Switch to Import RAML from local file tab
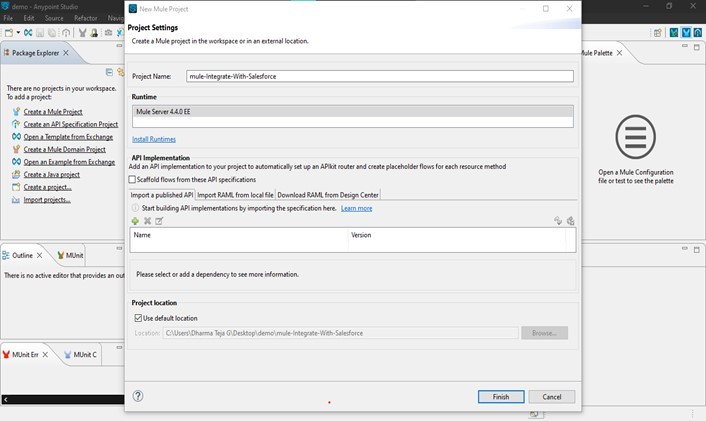Viewport: 706px width, 421px height. [x=235, y=194]
